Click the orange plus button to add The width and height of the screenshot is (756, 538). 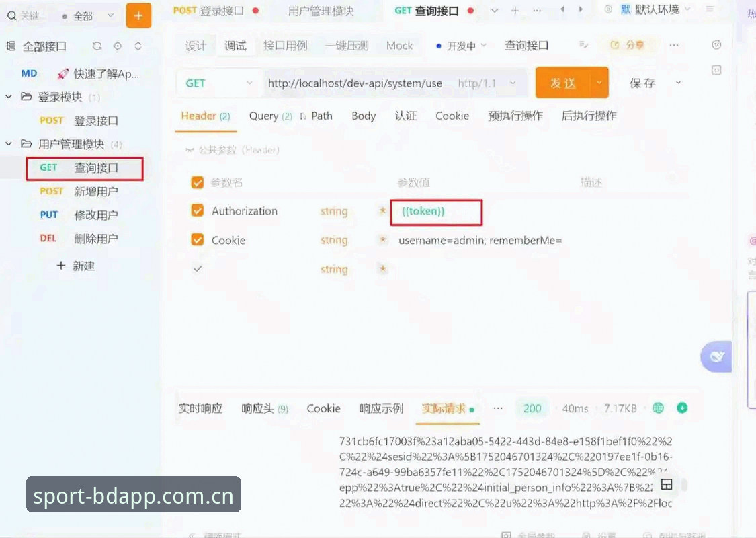(x=138, y=15)
